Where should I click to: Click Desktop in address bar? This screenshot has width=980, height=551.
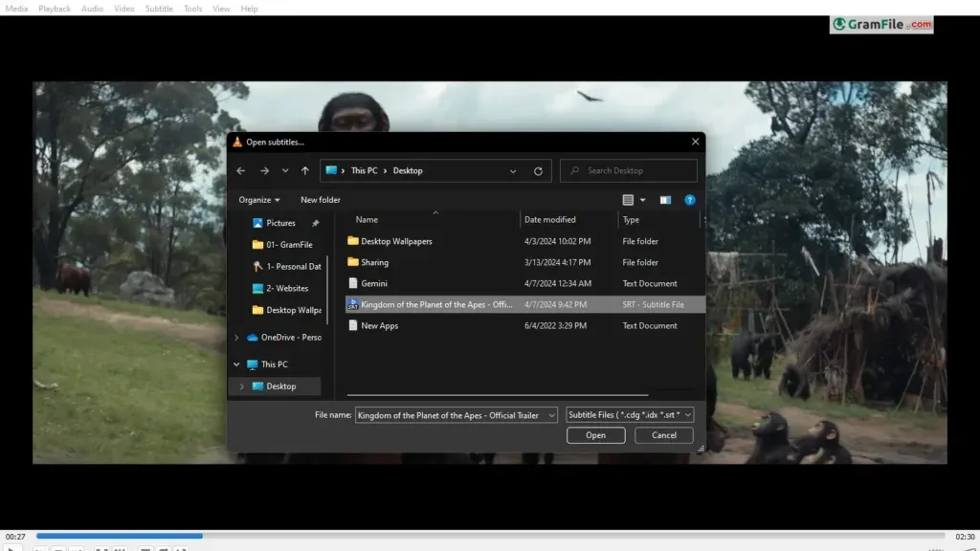pyautogui.click(x=408, y=170)
